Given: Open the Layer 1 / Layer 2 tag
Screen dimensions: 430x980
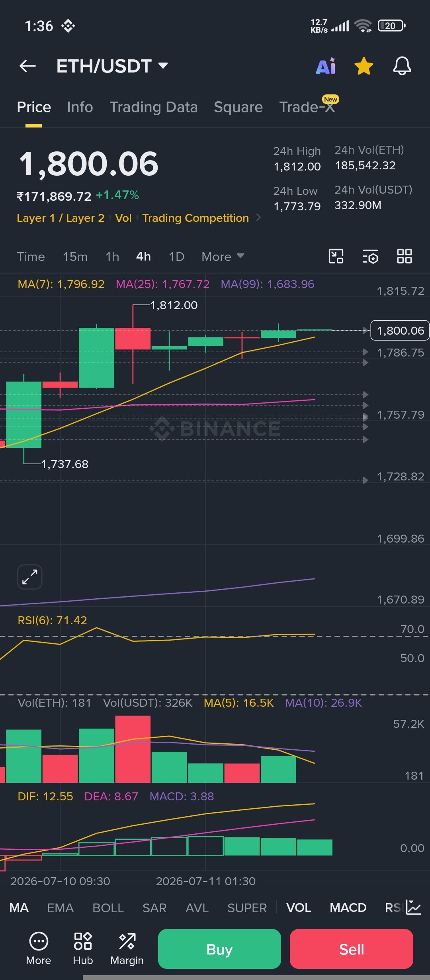Looking at the screenshot, I should [x=61, y=218].
